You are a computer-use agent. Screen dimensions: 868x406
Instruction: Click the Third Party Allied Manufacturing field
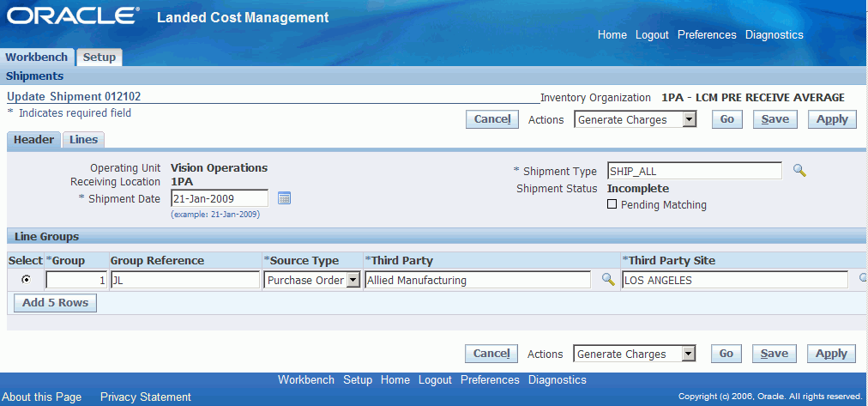[477, 281]
